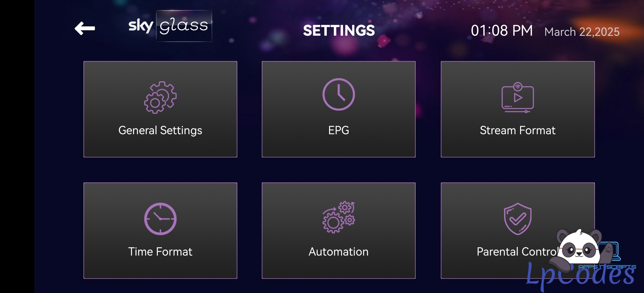Go back using the left arrow
Screen dimensions: 644x293
tap(85, 28)
